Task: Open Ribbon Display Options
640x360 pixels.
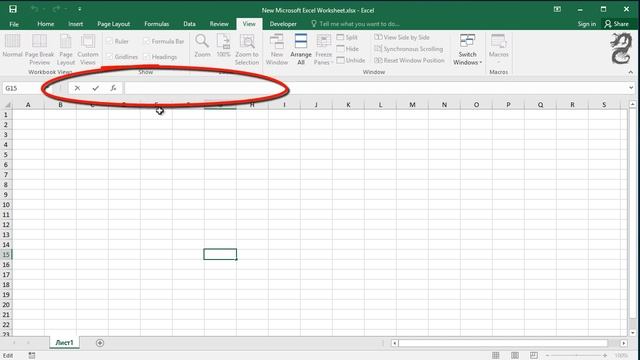Action: click(x=557, y=9)
